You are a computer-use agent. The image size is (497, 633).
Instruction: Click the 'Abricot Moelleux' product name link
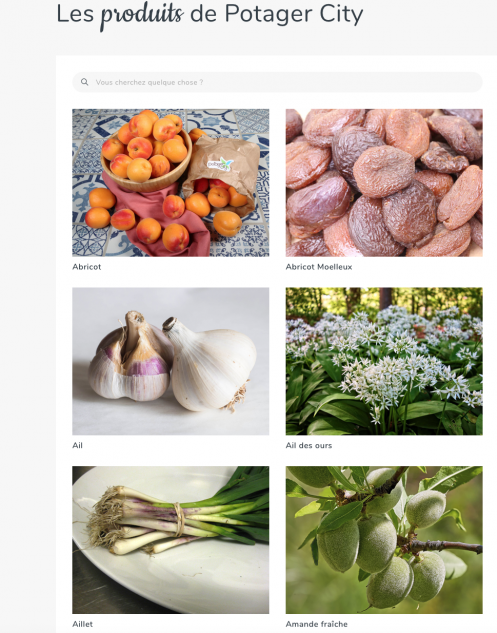click(x=319, y=266)
